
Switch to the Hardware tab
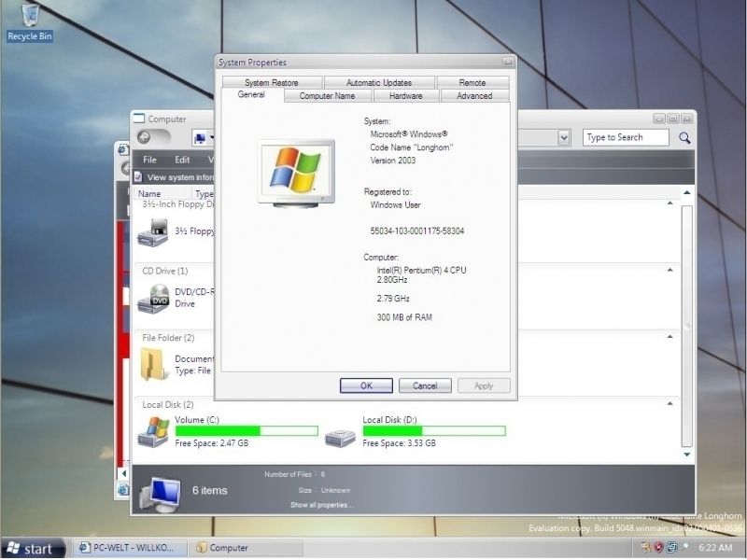406,96
